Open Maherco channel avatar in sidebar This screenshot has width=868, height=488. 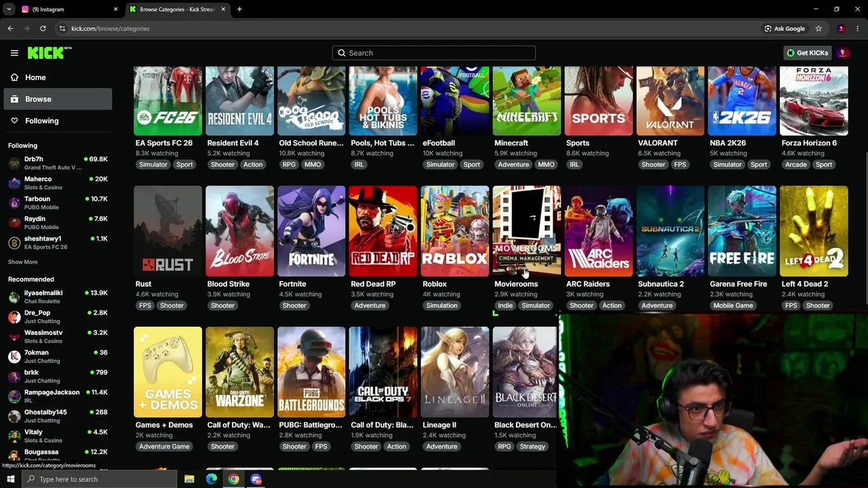[x=14, y=183]
